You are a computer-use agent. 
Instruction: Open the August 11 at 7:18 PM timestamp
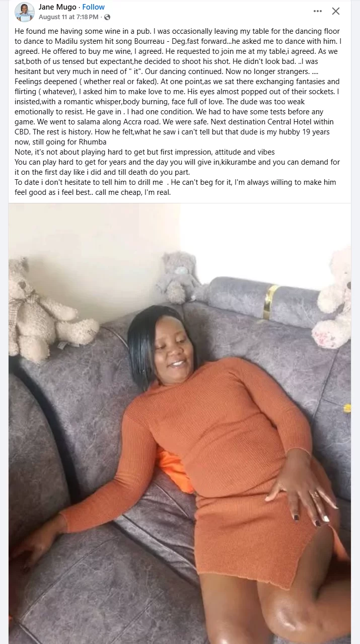(68, 17)
